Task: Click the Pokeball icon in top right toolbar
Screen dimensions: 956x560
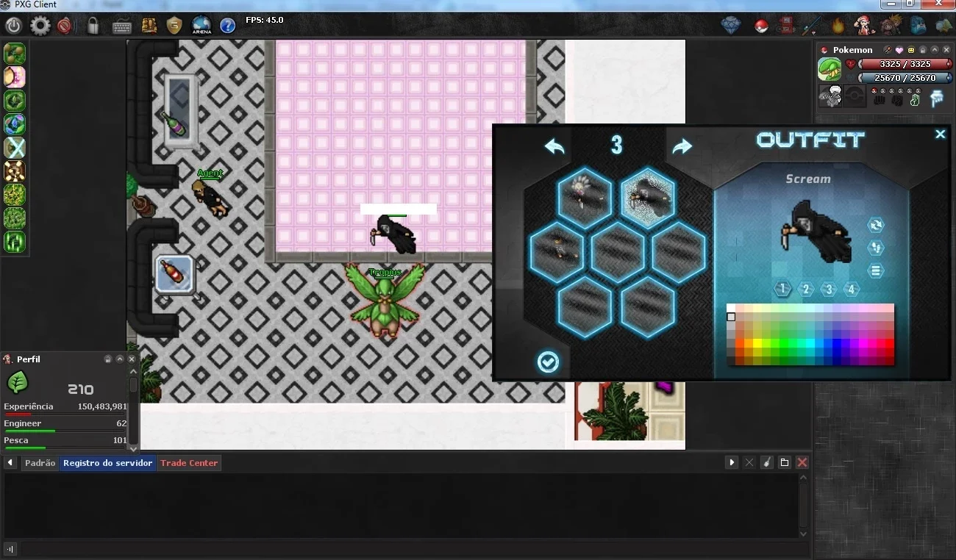Action: [x=762, y=26]
